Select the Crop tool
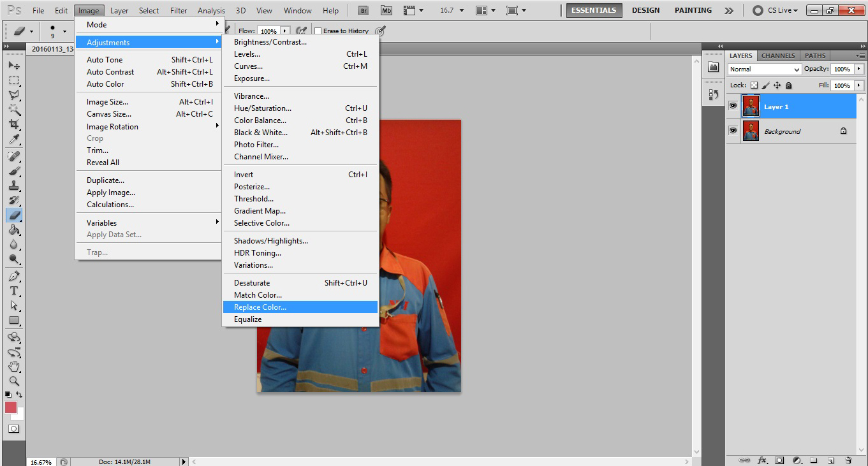This screenshot has width=868, height=466. point(14,124)
